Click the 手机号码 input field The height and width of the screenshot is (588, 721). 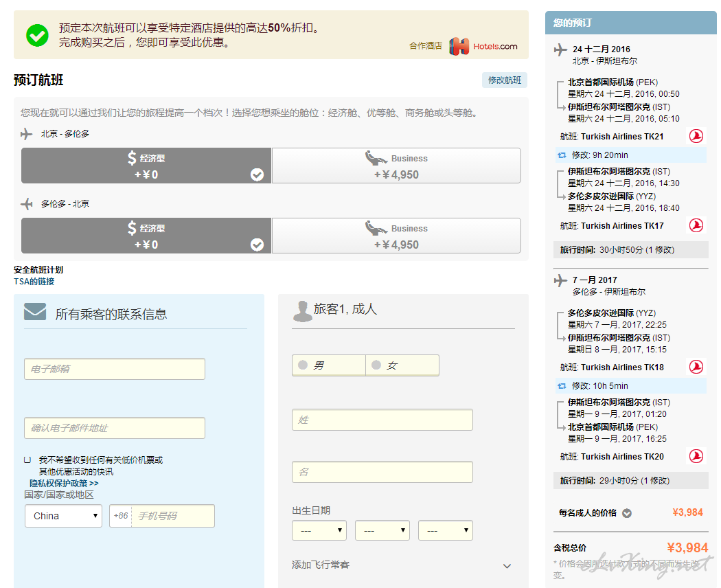(x=173, y=516)
